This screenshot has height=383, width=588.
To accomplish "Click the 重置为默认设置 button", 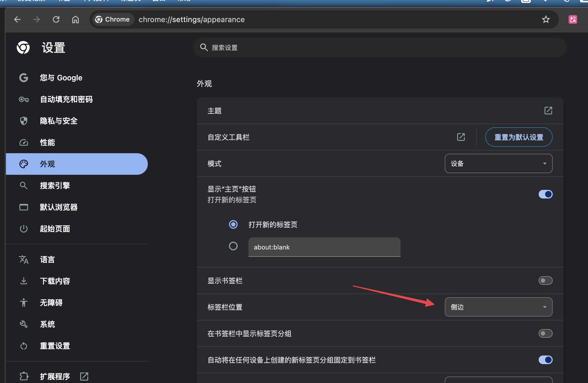I will pos(518,137).
